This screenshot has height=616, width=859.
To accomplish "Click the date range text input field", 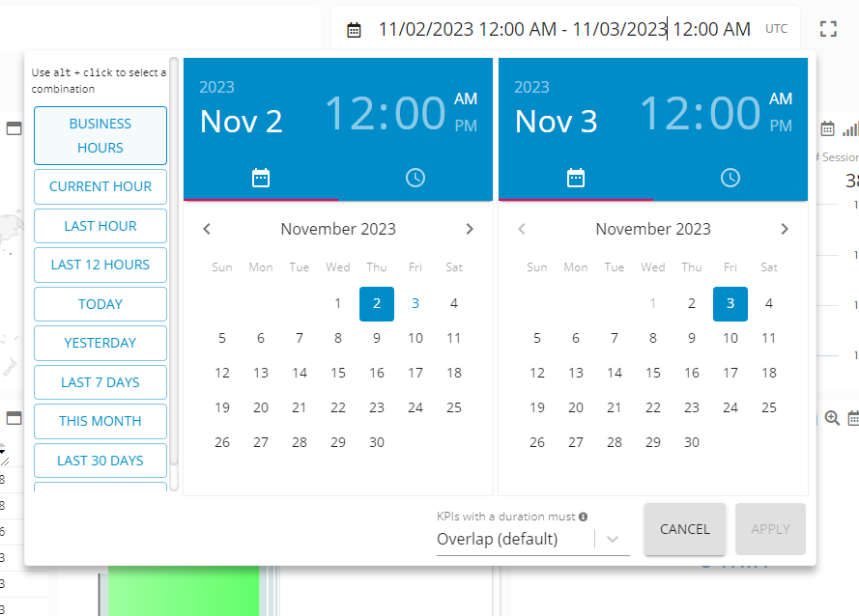I will 563,29.
